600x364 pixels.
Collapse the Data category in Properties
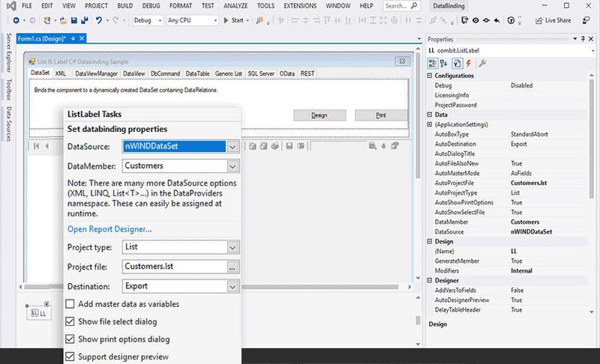click(x=429, y=115)
